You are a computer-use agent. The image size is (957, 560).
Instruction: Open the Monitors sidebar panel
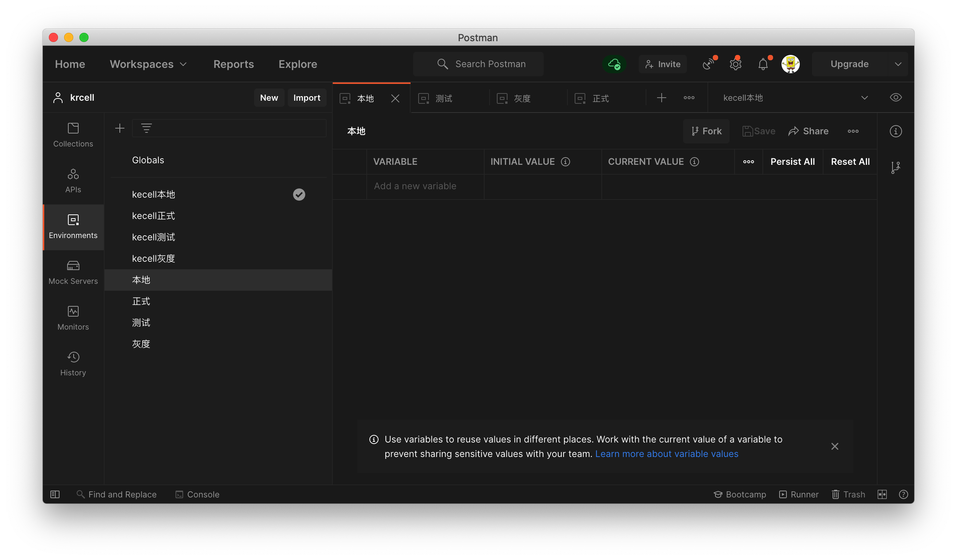73,318
